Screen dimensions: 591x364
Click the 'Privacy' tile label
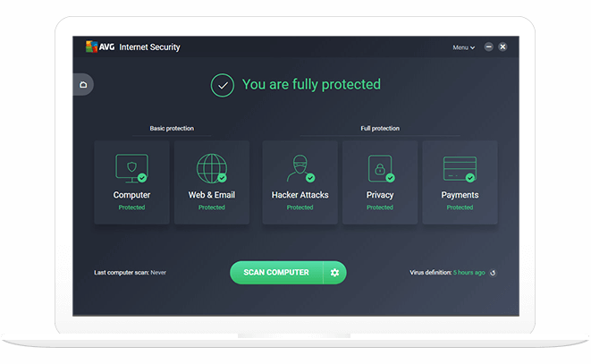pyautogui.click(x=379, y=195)
